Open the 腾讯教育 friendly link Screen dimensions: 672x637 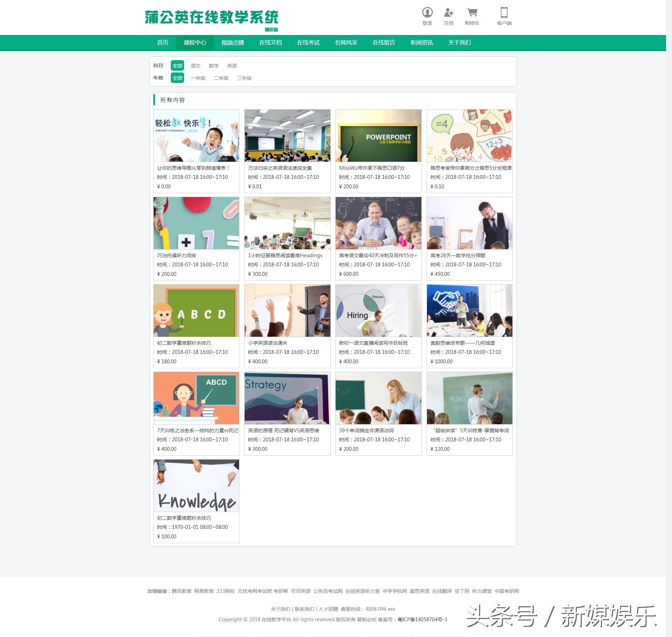click(182, 591)
